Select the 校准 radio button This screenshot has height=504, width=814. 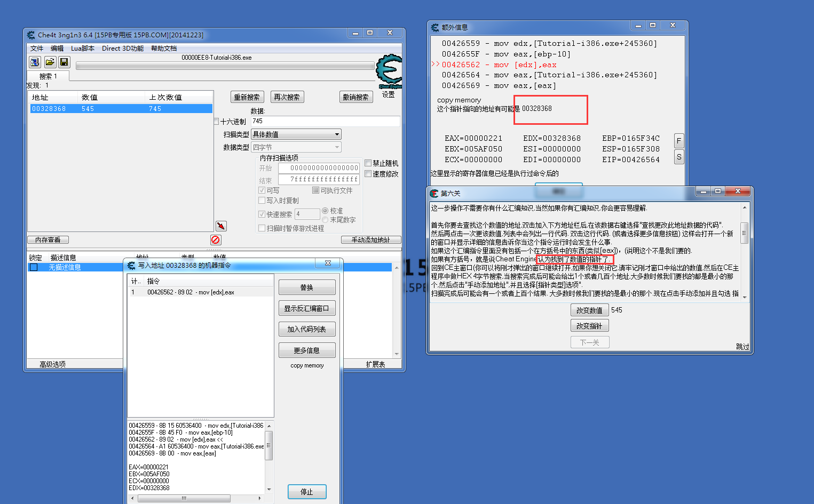(325, 211)
